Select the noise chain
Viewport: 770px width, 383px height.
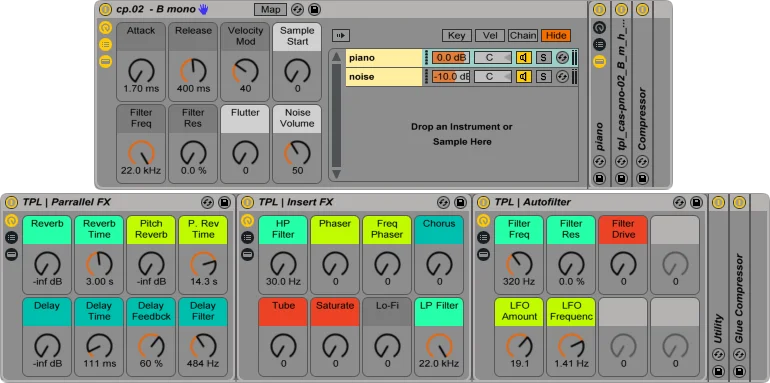pyautogui.click(x=384, y=77)
